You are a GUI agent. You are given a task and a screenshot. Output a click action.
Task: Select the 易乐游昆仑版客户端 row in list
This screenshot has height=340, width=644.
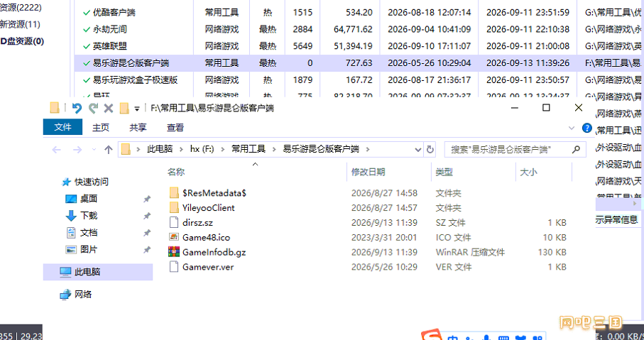point(359,63)
